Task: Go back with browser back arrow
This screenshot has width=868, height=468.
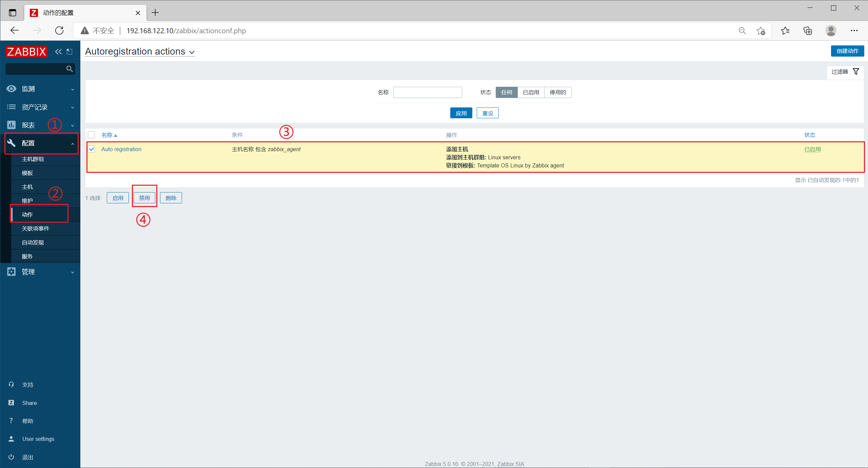Action: pos(15,30)
